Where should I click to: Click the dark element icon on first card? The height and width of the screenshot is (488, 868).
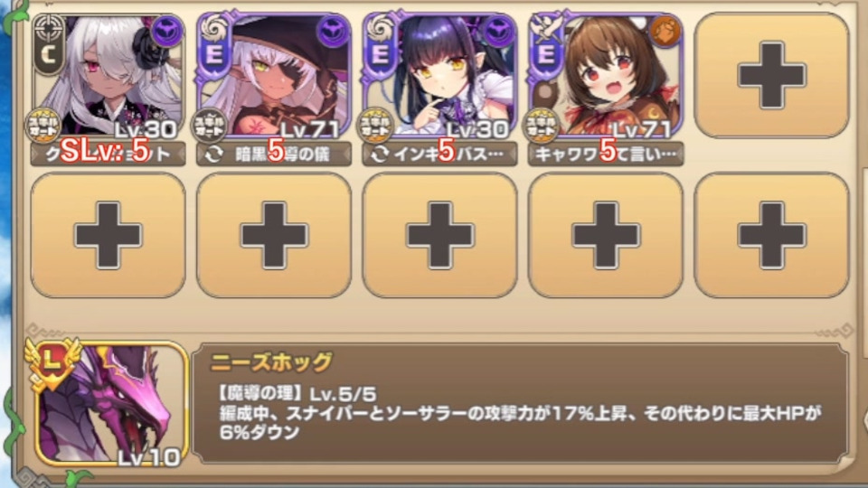[x=166, y=32]
